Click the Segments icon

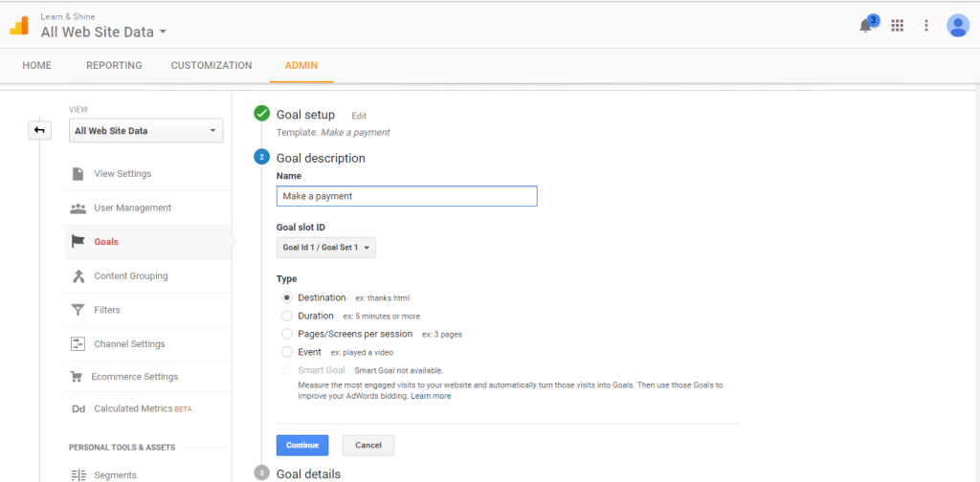tap(78, 475)
